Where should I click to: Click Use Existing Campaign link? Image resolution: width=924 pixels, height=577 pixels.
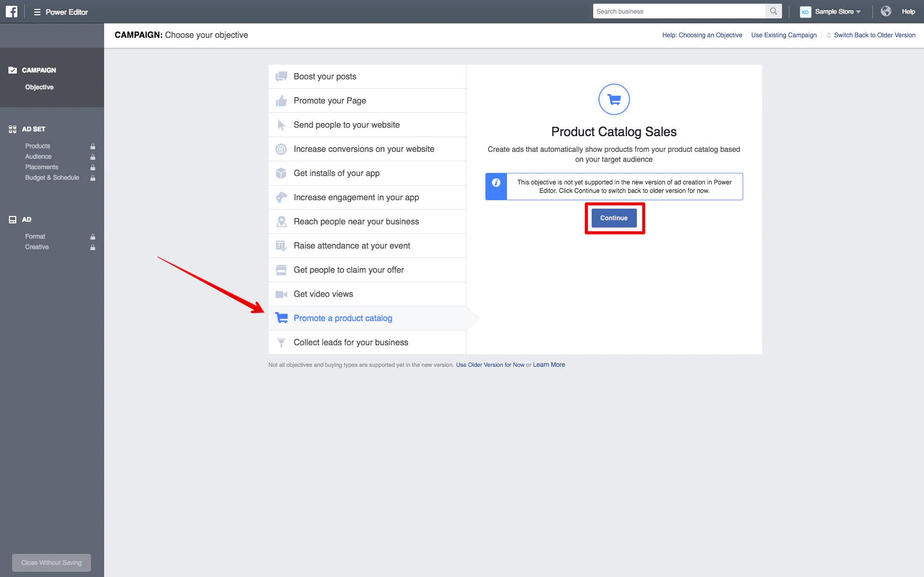pyautogui.click(x=784, y=35)
